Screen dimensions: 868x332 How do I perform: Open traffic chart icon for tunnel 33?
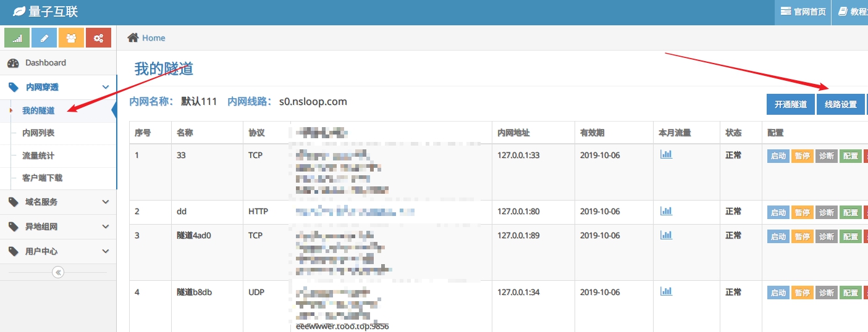tap(666, 154)
